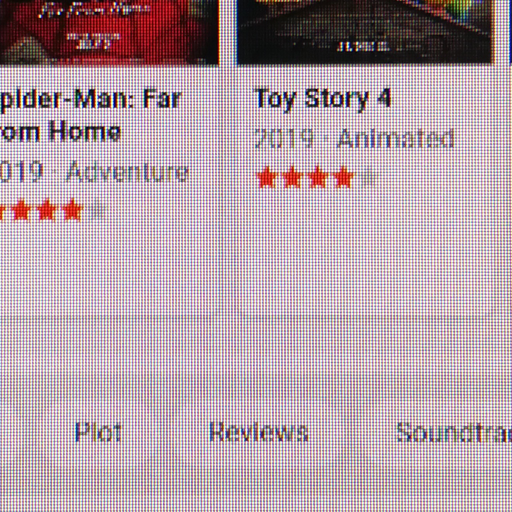512x512 pixels.
Task: Click the 2019 year under Spider-Man title
Action: pos(22,172)
